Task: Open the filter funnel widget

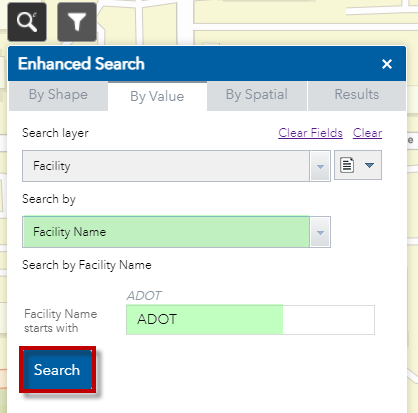Action: tap(77, 22)
